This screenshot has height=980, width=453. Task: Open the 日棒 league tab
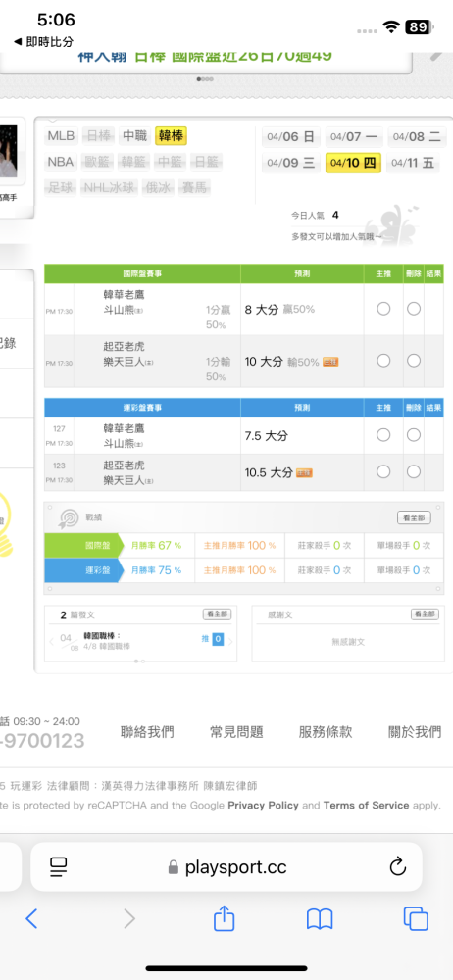pyautogui.click(x=98, y=135)
